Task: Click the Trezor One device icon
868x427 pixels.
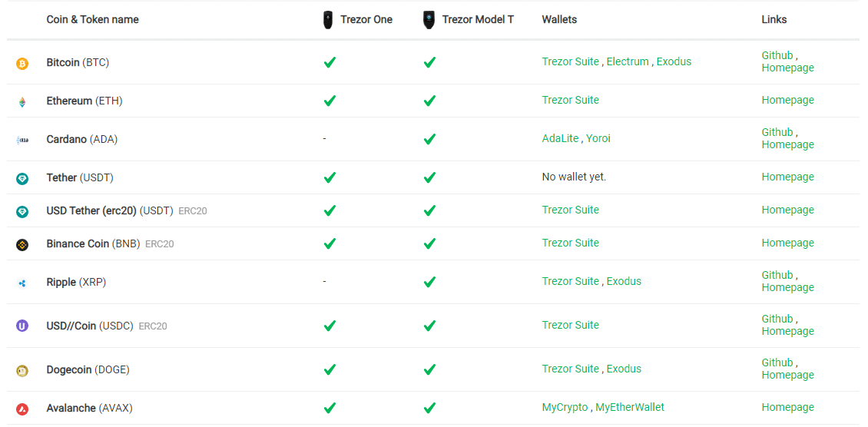Action: (x=328, y=20)
